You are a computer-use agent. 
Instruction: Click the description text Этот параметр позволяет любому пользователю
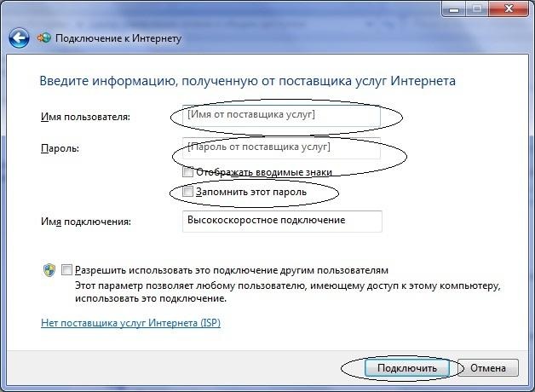(x=288, y=292)
